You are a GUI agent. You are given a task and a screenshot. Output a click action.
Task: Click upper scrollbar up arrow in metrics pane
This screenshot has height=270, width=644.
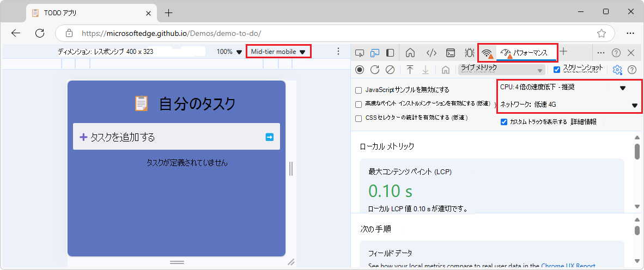[637, 138]
